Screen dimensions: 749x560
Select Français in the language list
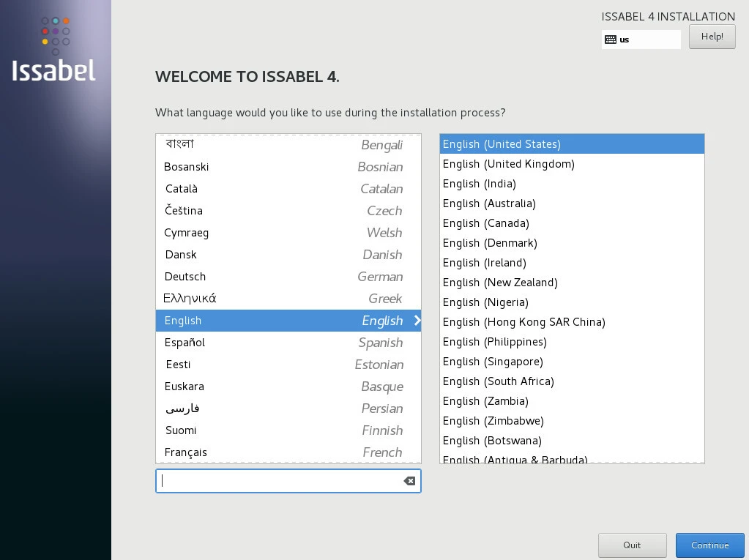288,452
